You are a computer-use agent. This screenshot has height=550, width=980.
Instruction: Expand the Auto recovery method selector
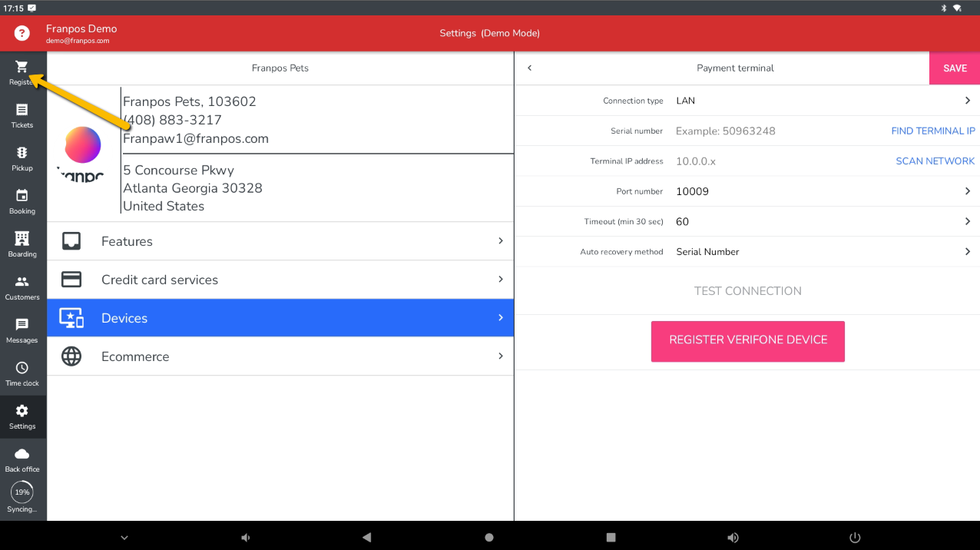tap(967, 252)
